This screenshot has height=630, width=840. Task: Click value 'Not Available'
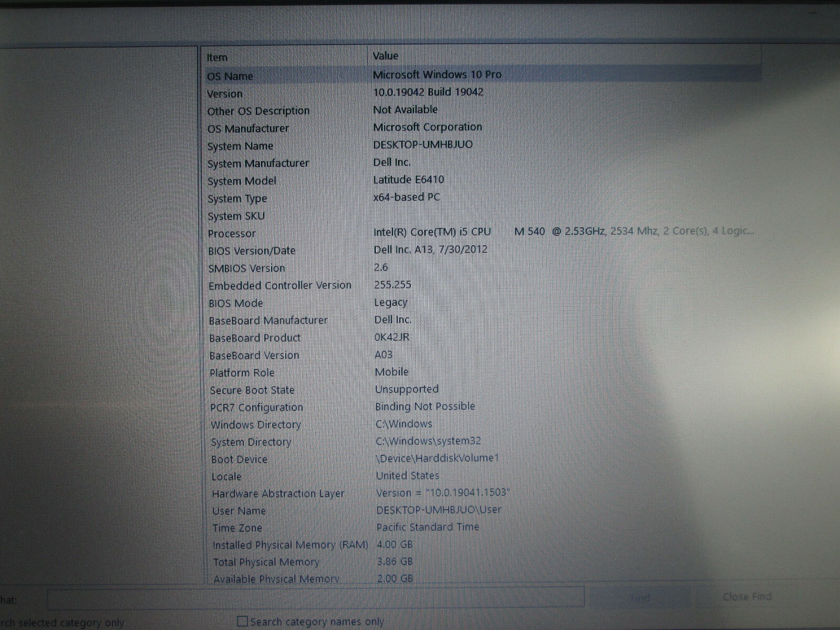405,110
